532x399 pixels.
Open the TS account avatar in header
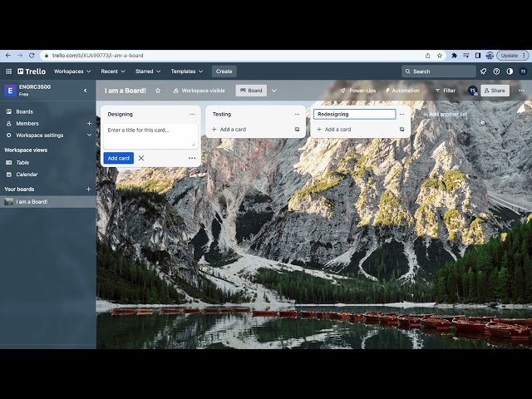pos(523,71)
